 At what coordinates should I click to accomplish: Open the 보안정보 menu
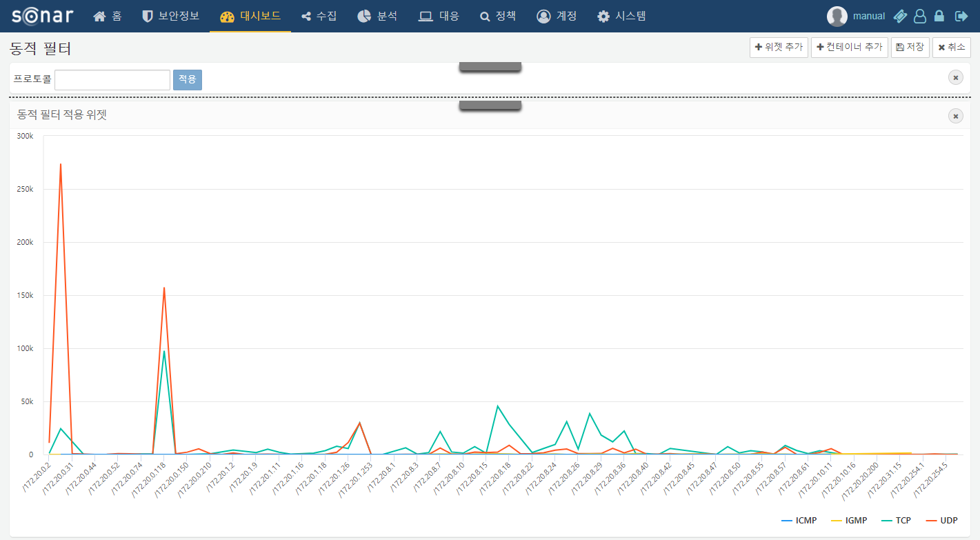pos(170,16)
